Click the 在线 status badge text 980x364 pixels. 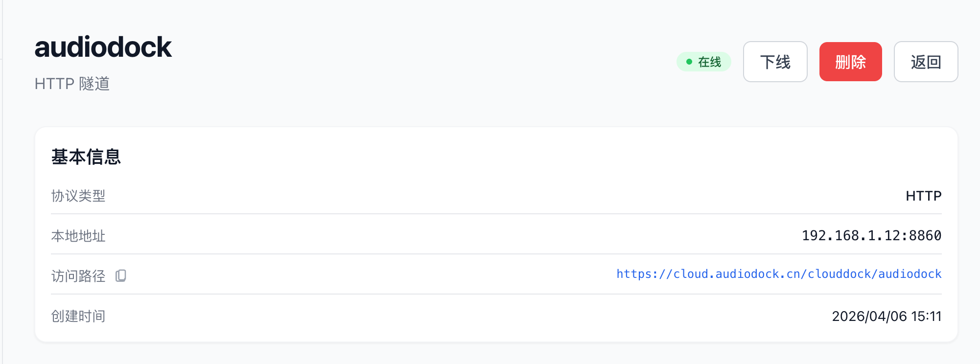pos(709,62)
